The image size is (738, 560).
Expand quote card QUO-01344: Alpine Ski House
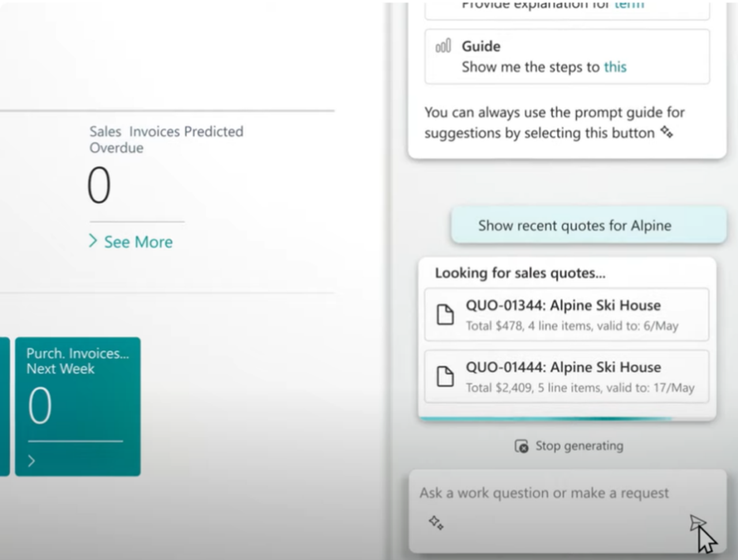pyautogui.click(x=567, y=315)
